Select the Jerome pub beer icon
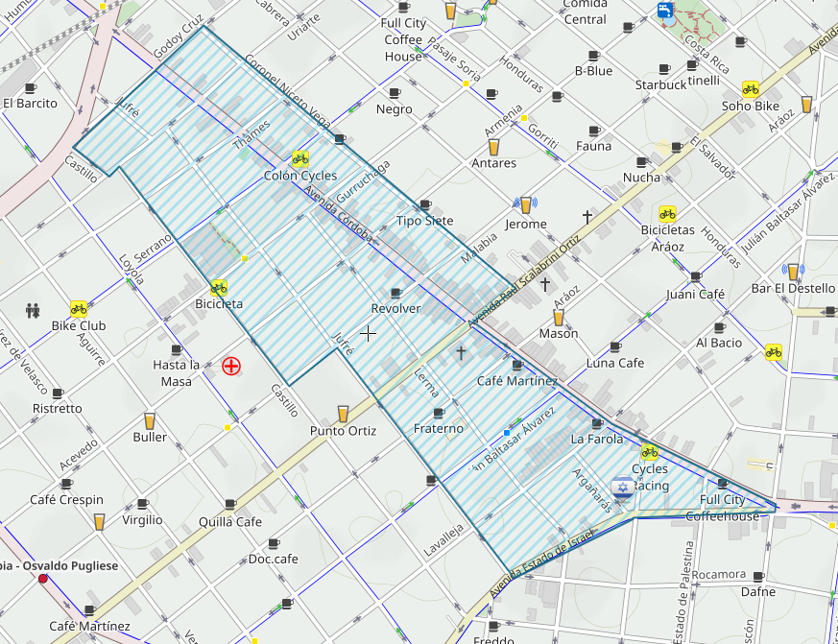The height and width of the screenshot is (644, 838). [x=526, y=204]
